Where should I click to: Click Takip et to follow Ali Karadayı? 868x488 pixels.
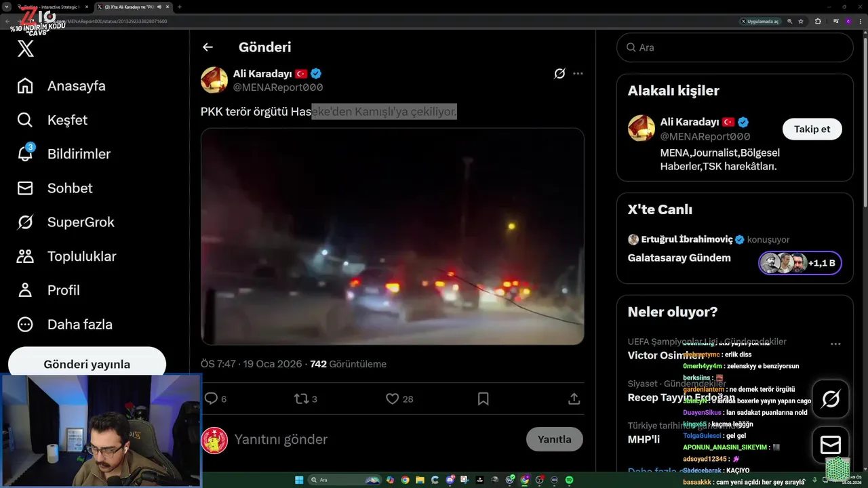coord(812,129)
